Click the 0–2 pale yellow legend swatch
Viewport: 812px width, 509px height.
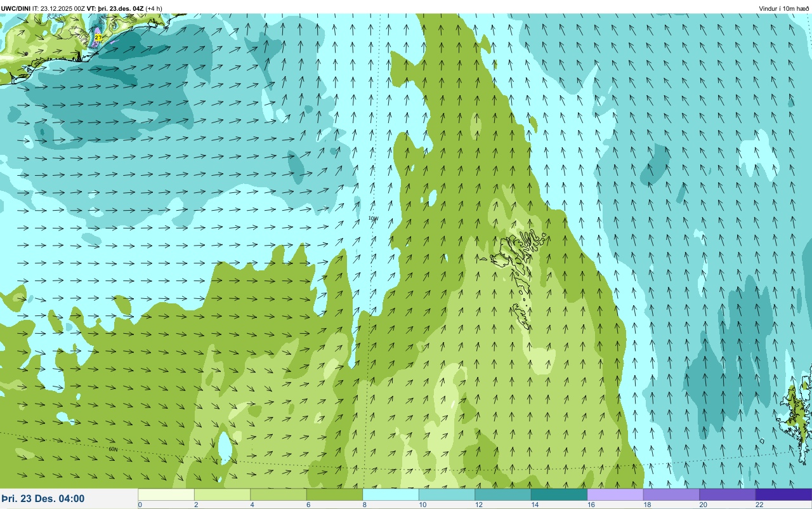tap(166, 494)
